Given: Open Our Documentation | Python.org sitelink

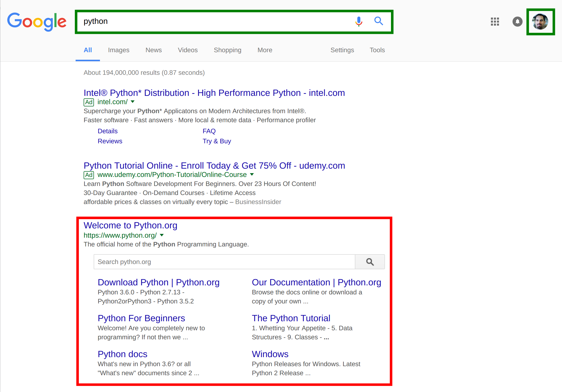Looking at the screenshot, I should (316, 282).
